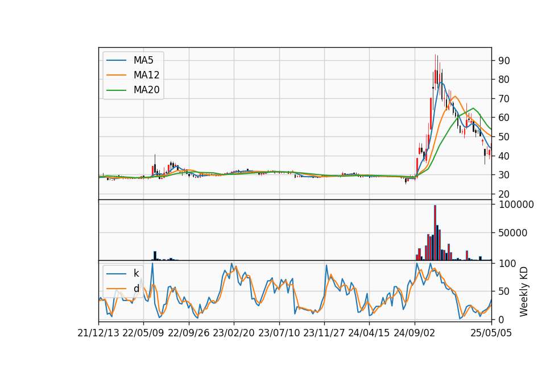546x392 pixels.
Task: Click the 100000 volume axis label
Action: click(516, 205)
